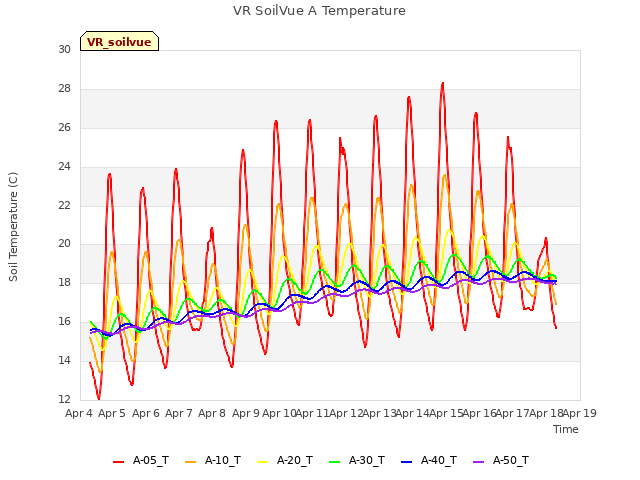Click the Soil Temperature (C) axis label
640x480 pixels.
tap(13, 227)
